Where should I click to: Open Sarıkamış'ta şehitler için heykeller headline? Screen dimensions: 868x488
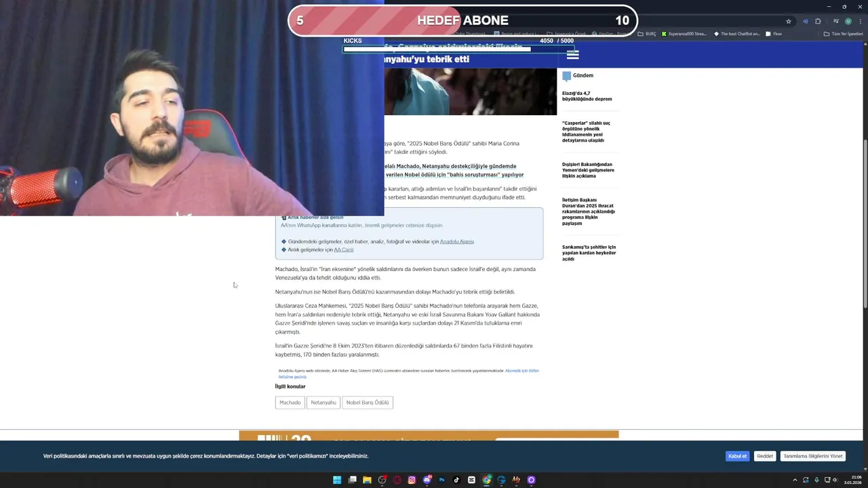click(x=589, y=253)
